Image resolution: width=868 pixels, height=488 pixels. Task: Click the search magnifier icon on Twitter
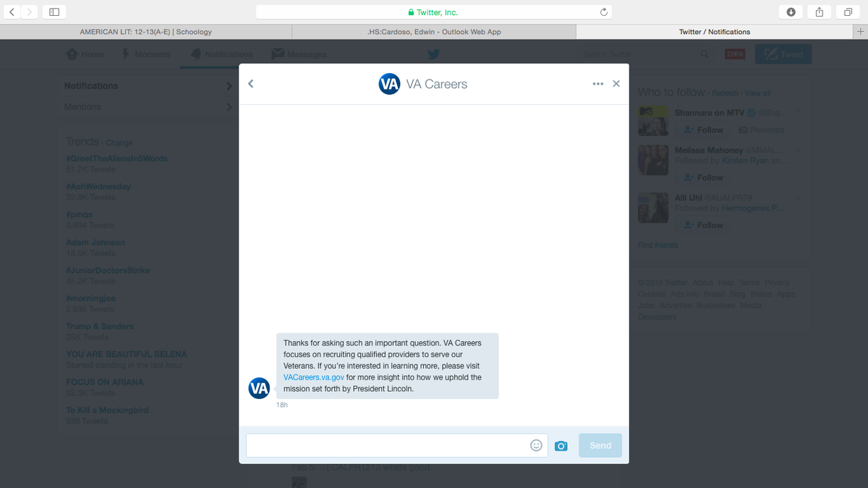tap(705, 54)
